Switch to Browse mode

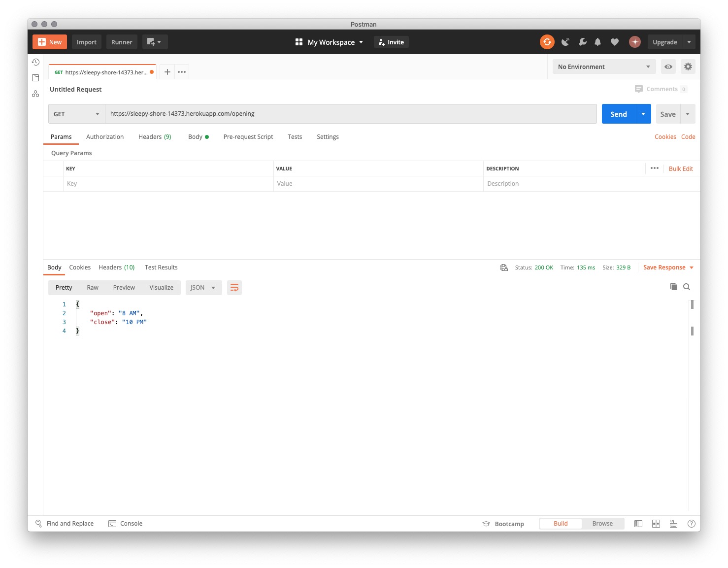[602, 524]
